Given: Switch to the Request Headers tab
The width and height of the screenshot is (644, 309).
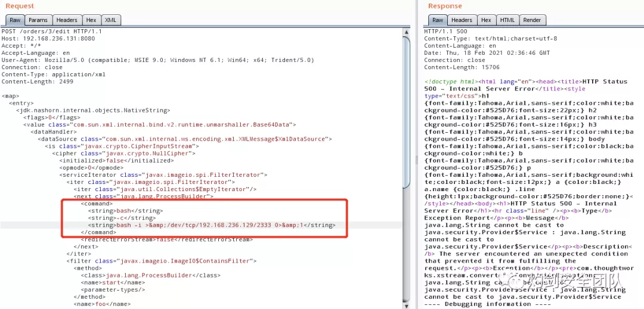Looking at the screenshot, I should pos(67,20).
